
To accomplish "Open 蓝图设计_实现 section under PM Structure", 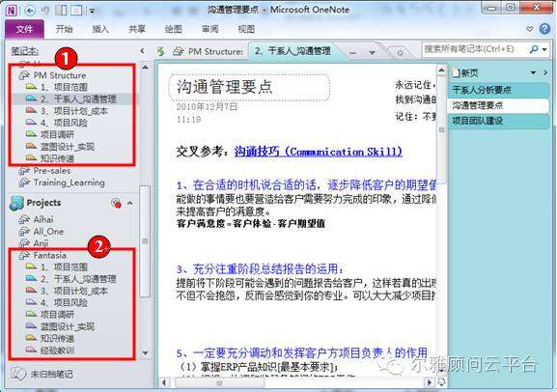I will (x=60, y=147).
